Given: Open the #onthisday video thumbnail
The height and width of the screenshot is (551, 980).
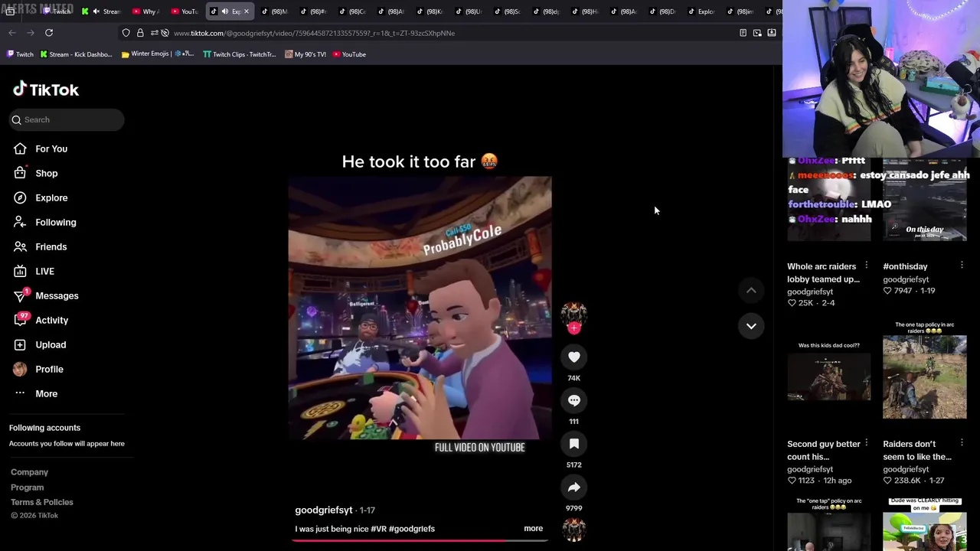Looking at the screenshot, I should coord(924,201).
